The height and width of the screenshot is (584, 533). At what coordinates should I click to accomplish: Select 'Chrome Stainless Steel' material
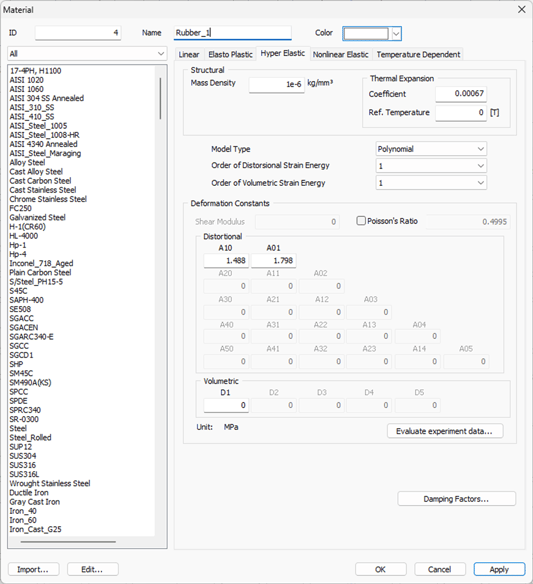click(x=48, y=199)
